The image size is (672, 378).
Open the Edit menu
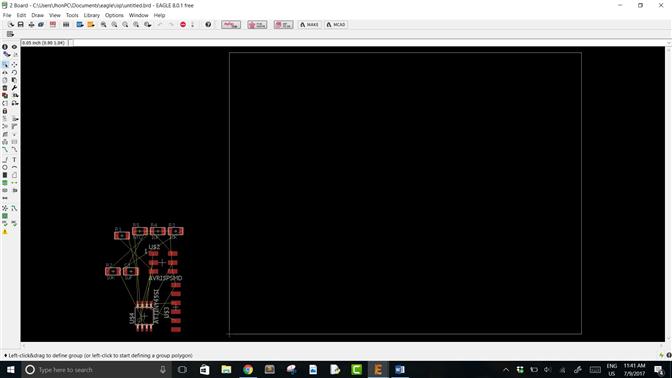click(21, 15)
